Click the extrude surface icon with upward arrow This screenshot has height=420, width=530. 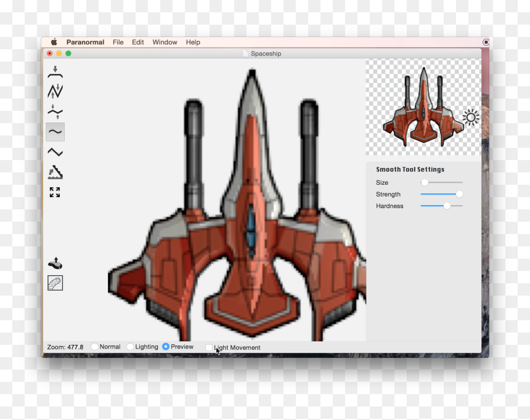(x=55, y=263)
